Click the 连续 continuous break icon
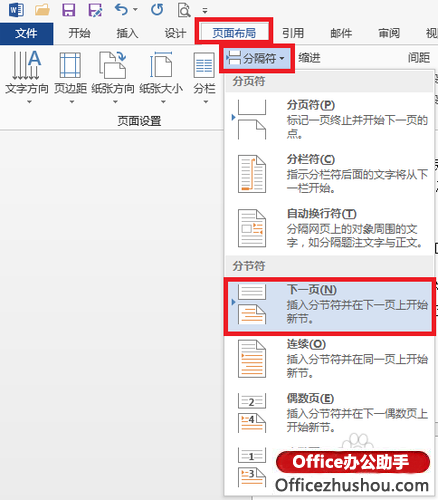This screenshot has height=500, width=438. (252, 359)
